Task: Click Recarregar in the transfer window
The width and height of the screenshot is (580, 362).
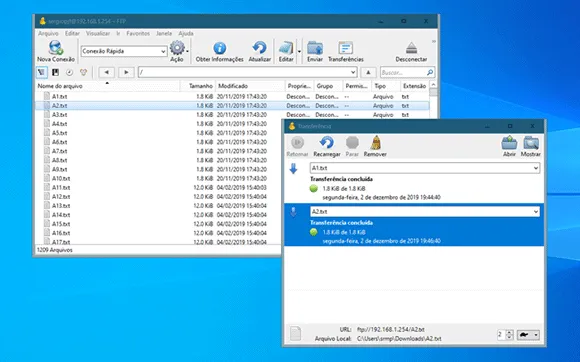Action: (x=327, y=147)
